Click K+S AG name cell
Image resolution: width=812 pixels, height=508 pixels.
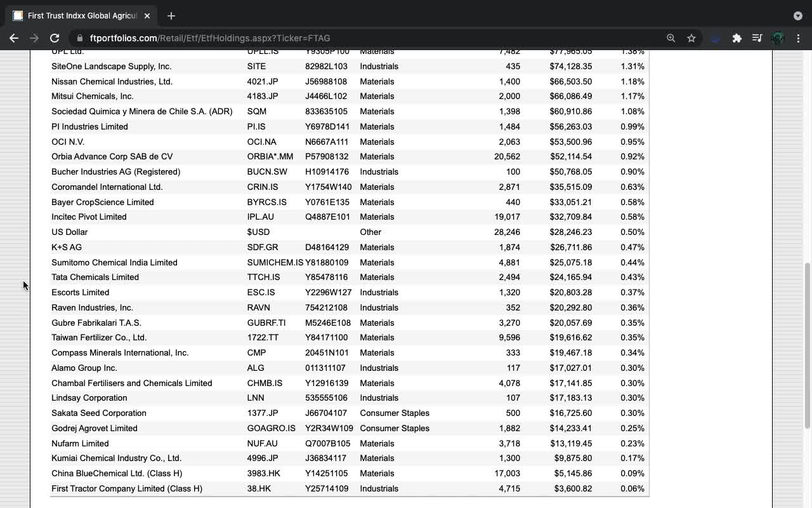pyautogui.click(x=67, y=247)
